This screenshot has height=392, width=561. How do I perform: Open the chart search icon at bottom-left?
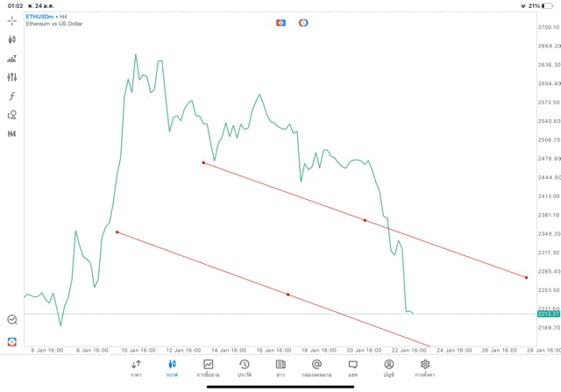tap(12, 320)
